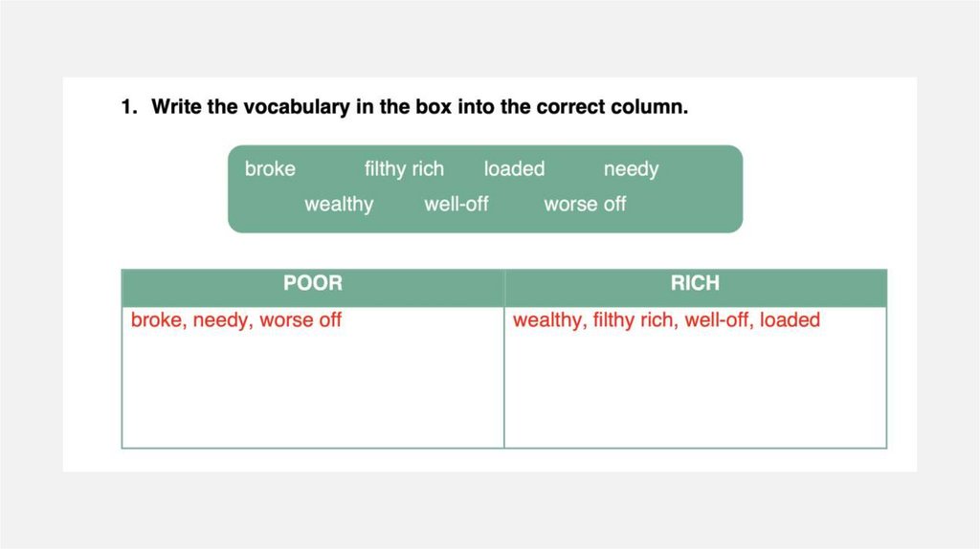The image size is (980, 549).
Task: Click the blank space in the POOR cell
Action: (x=313, y=392)
